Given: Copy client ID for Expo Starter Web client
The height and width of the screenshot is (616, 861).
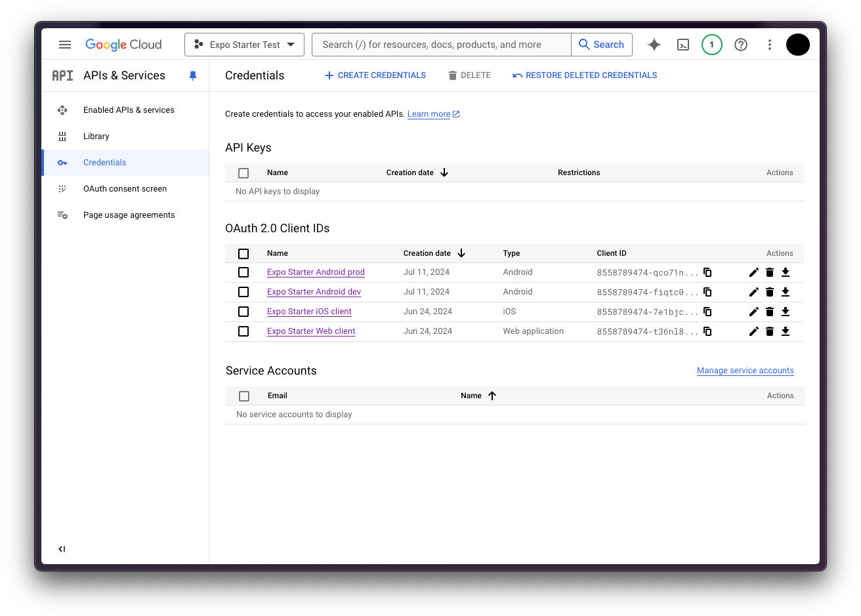Looking at the screenshot, I should (x=707, y=331).
